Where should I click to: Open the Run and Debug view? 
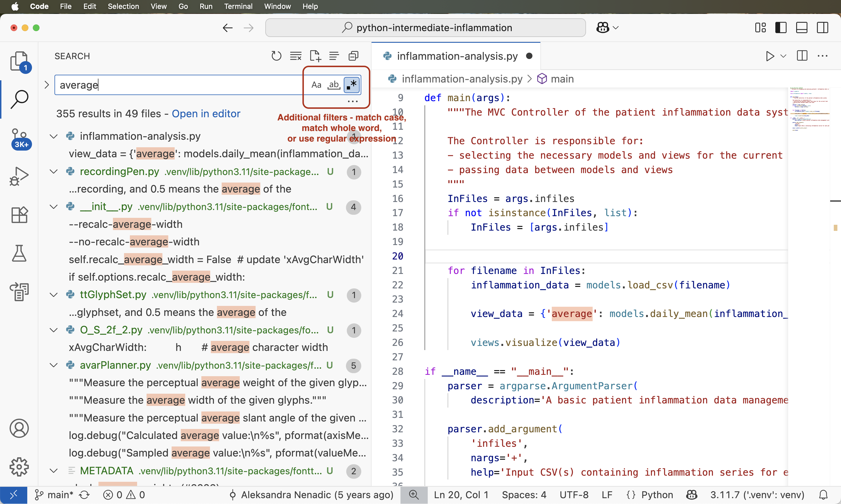(19, 176)
